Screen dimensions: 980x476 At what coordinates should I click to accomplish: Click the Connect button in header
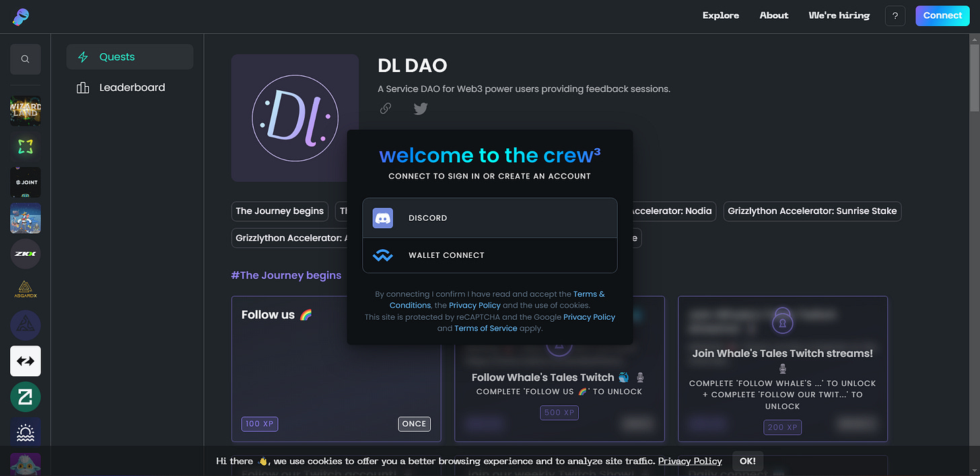pyautogui.click(x=942, y=15)
